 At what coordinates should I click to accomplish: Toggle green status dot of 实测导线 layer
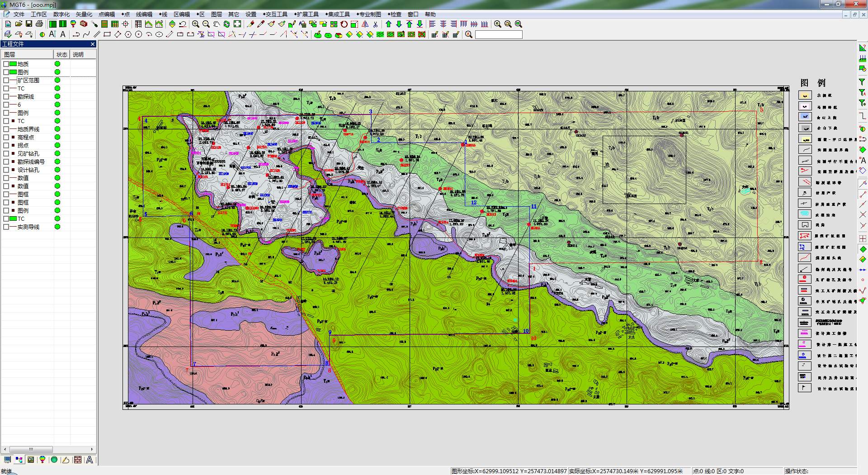pyautogui.click(x=57, y=227)
